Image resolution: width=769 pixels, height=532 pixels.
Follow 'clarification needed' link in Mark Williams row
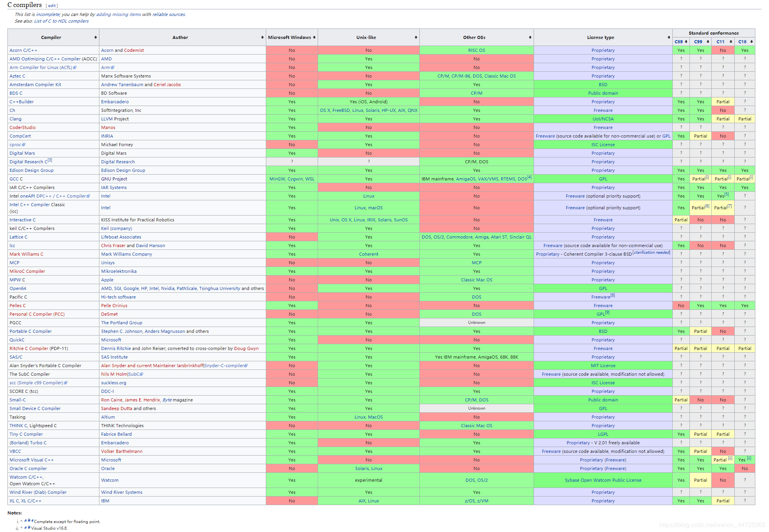(651, 253)
